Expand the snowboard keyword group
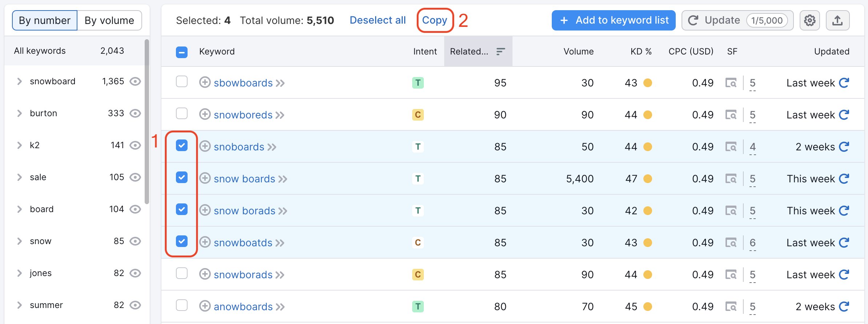 (x=20, y=81)
